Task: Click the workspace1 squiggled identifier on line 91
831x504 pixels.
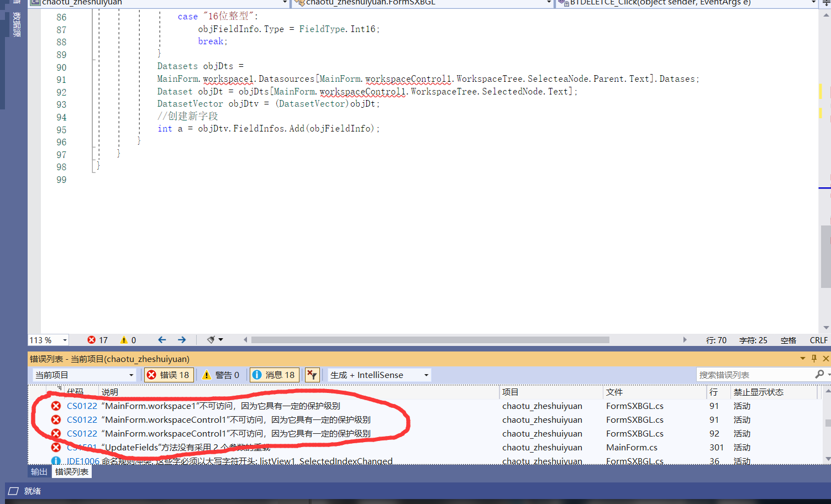Action: 228,79
